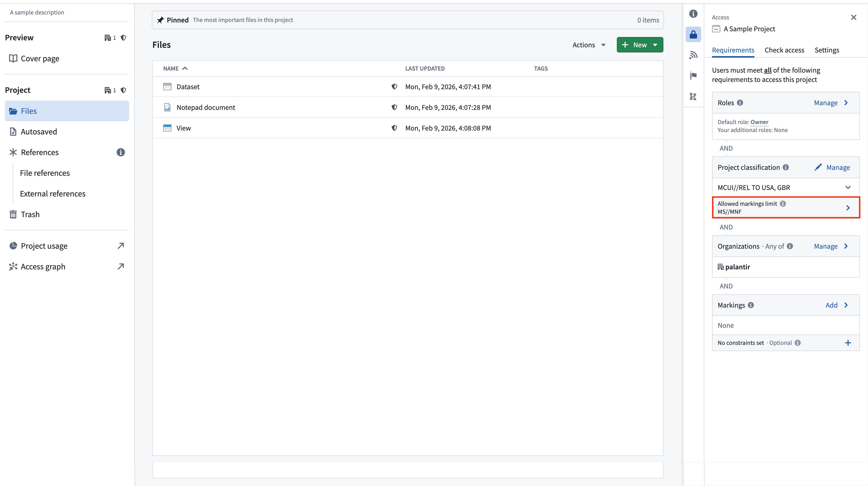Click the shield icon beside Project heading
This screenshot has height=486, width=868.
[x=123, y=90]
